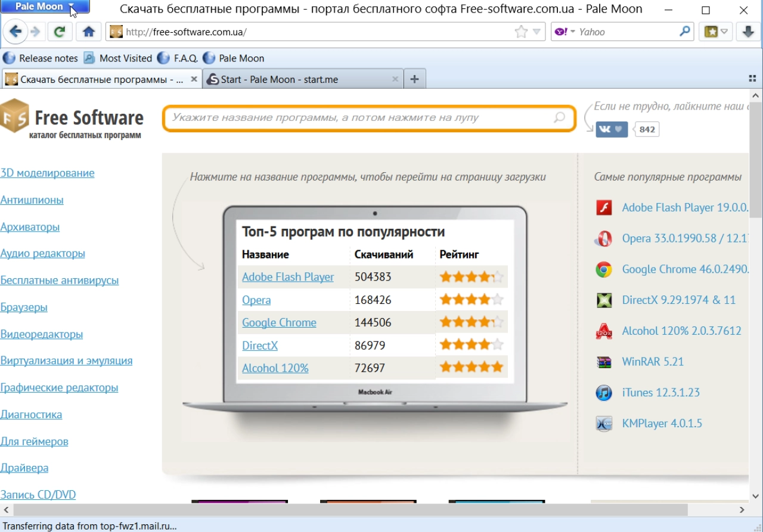Click the star rating for Alcohol 120%

click(x=472, y=367)
